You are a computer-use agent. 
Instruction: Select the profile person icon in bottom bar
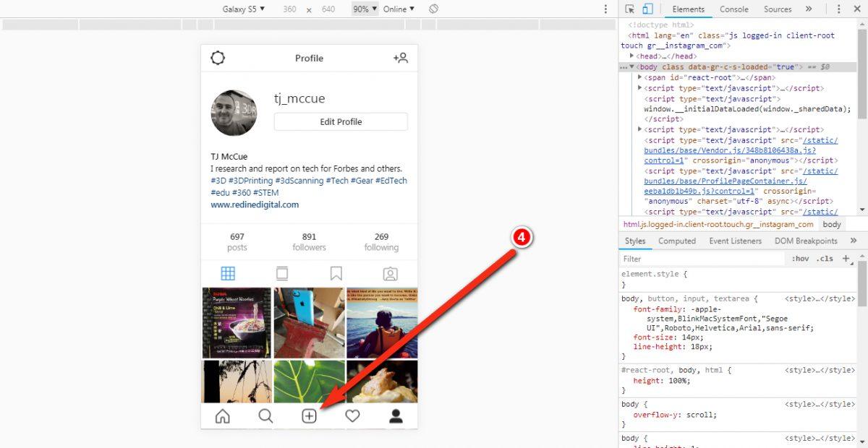(396, 415)
